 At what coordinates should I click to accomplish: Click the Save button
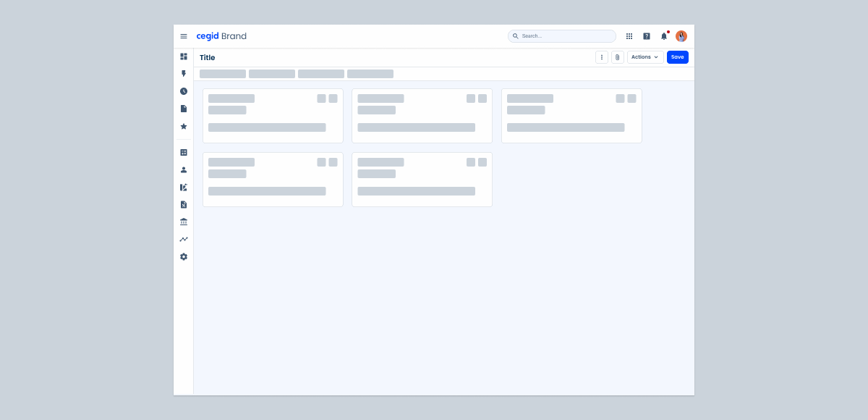[x=677, y=57]
